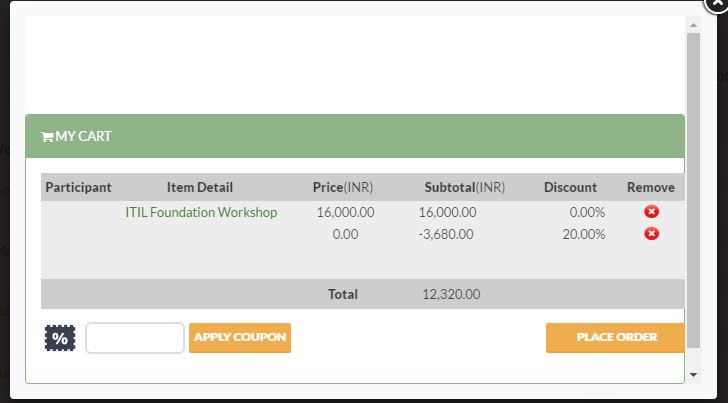Click the total amount 12,320.00
Viewport: 728px width, 403px height.
click(451, 294)
